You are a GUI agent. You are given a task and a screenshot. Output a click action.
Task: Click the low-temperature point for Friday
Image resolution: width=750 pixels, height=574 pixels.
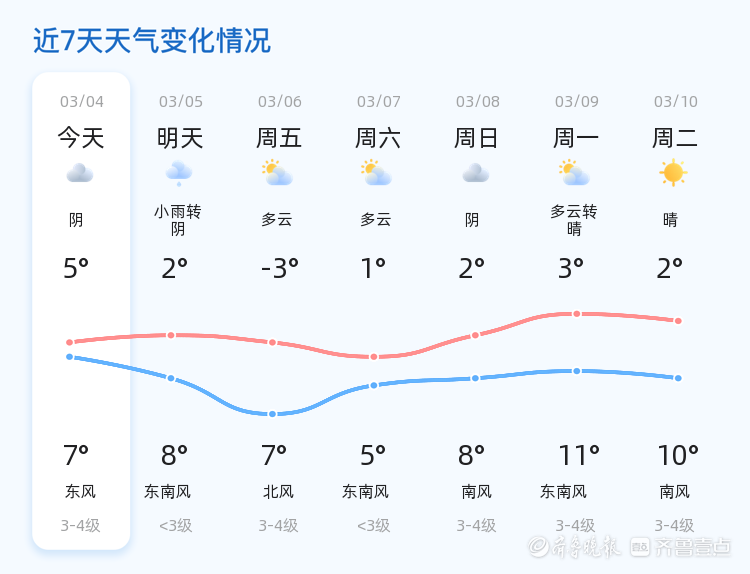coord(272,414)
